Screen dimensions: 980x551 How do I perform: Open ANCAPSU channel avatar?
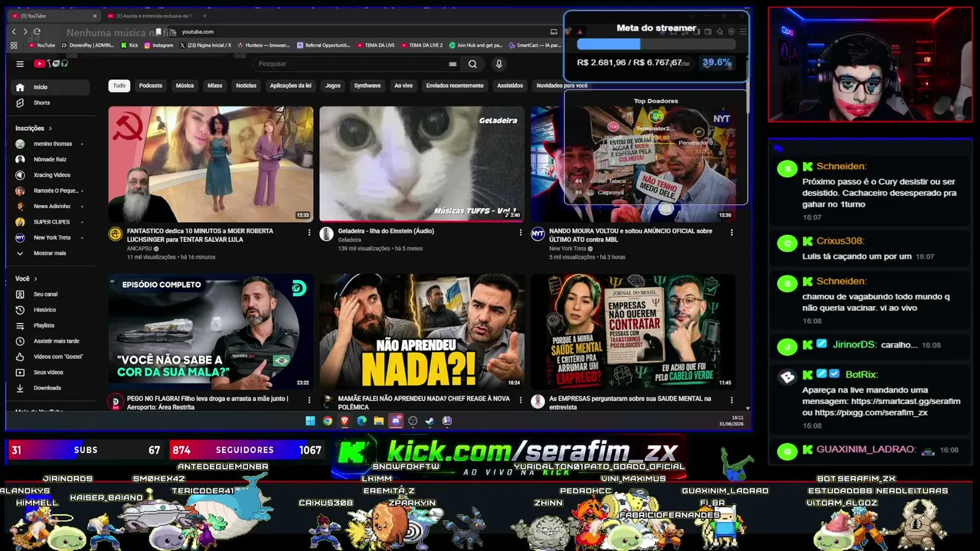[116, 234]
